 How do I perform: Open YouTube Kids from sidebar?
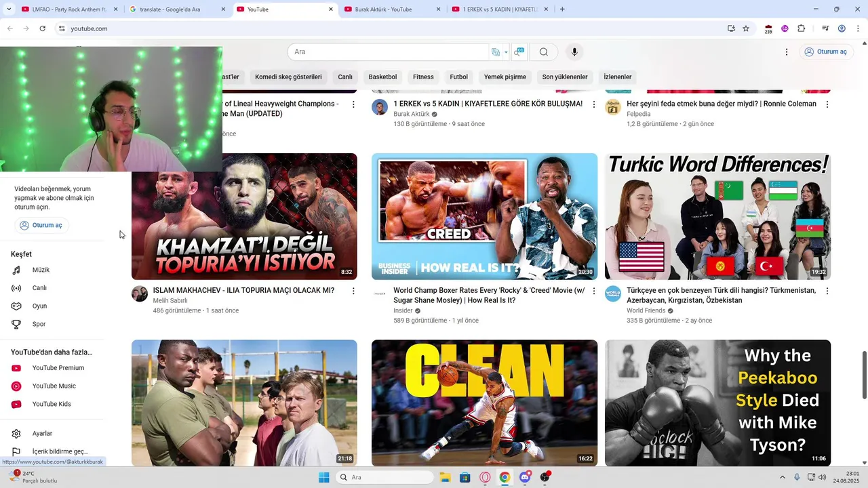coord(52,404)
